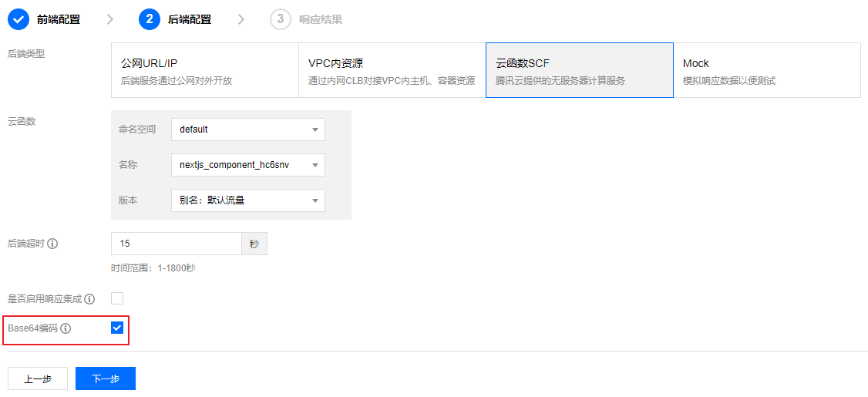Open the 名称 nextjs_component_hc6snv dropdown
Viewport: 868px width, 397px height.
[248, 165]
